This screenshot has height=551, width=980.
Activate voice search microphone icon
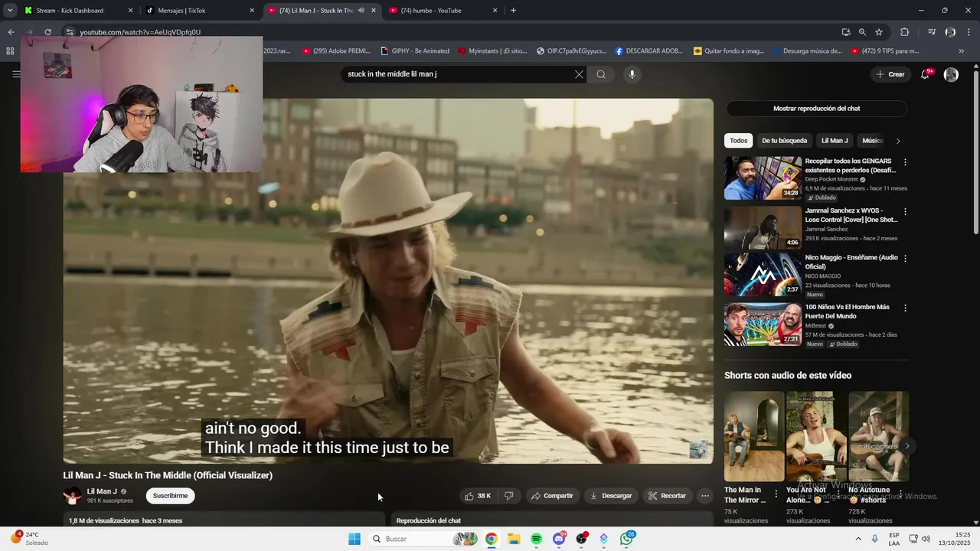coord(632,74)
